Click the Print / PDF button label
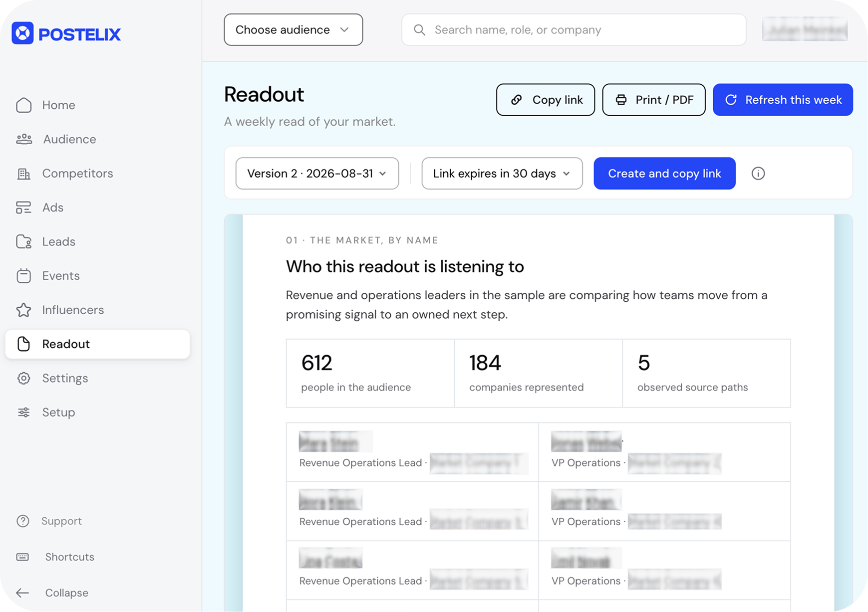The height and width of the screenshot is (612, 868). (x=664, y=100)
